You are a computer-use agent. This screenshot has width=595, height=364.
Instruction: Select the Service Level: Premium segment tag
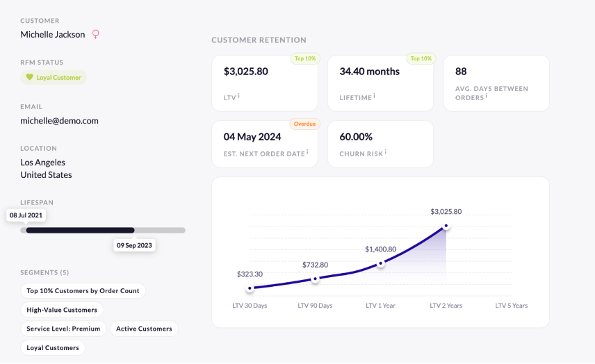(x=63, y=329)
